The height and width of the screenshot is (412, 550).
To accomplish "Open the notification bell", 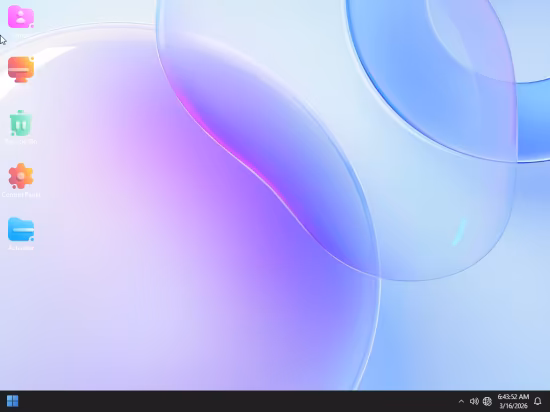I will [x=537, y=401].
